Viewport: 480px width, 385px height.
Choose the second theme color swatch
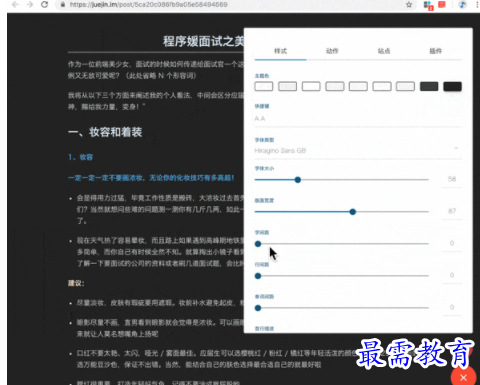point(287,87)
